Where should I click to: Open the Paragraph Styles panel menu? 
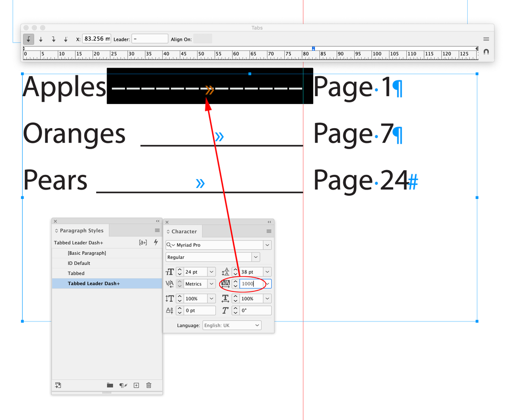(x=157, y=230)
